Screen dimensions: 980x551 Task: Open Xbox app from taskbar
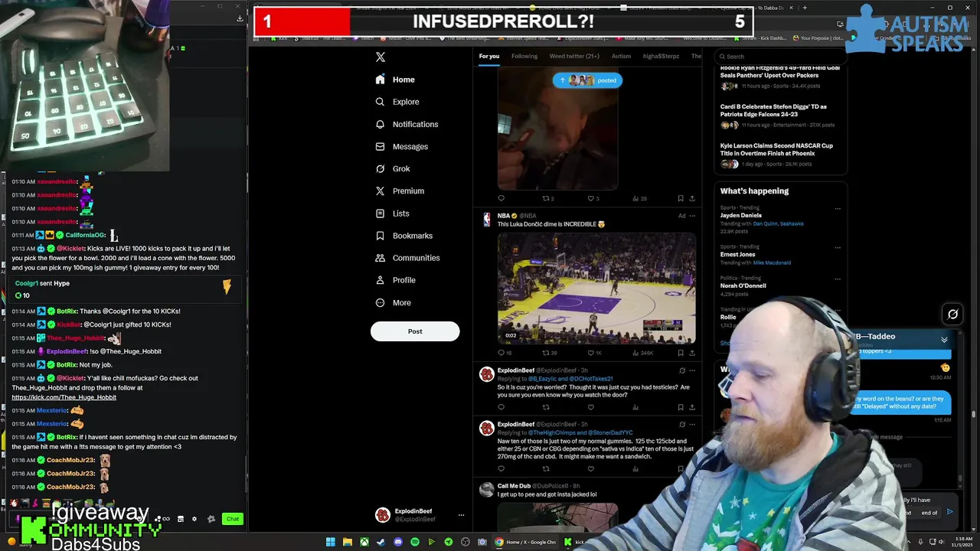[x=364, y=542]
